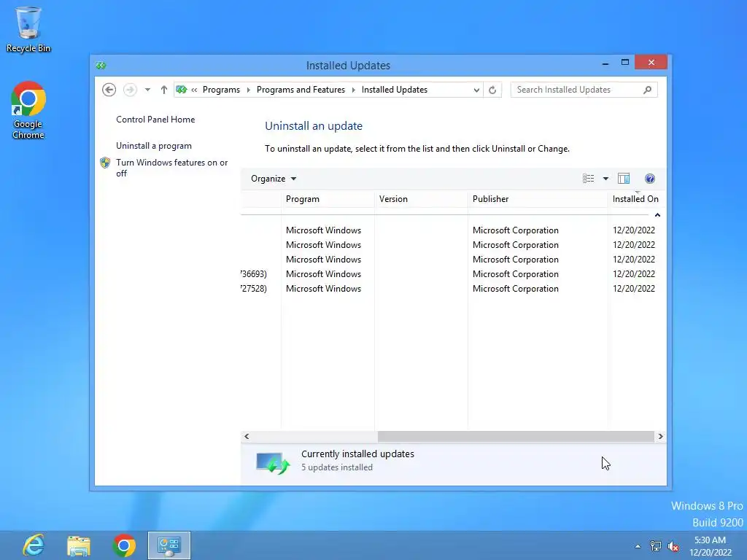Open Turn Windows features on or off

click(171, 168)
